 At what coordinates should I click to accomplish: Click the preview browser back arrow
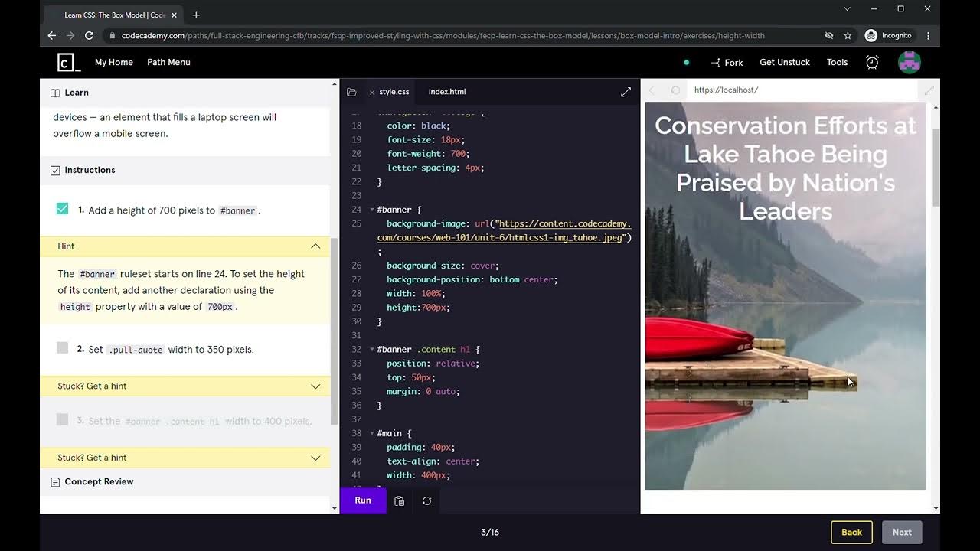point(652,90)
